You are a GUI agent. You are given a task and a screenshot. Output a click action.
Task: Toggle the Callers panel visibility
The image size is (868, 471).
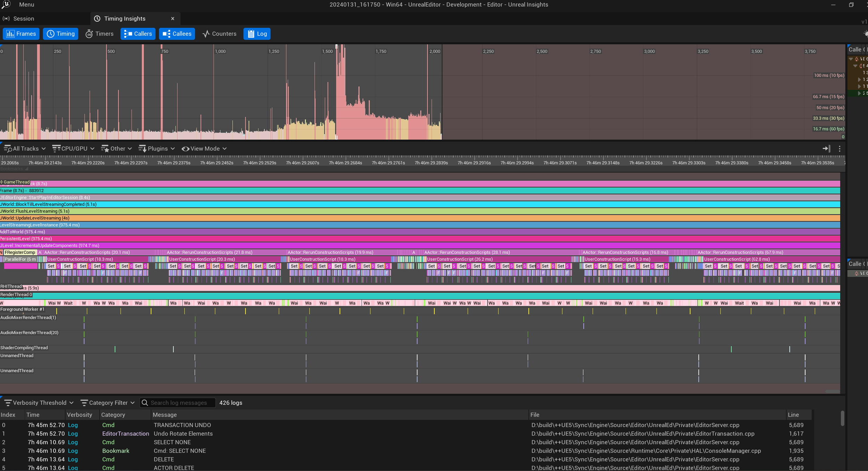(138, 34)
